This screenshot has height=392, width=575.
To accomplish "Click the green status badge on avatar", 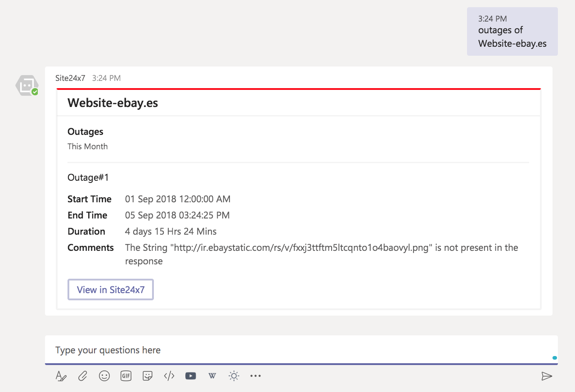I will point(35,92).
